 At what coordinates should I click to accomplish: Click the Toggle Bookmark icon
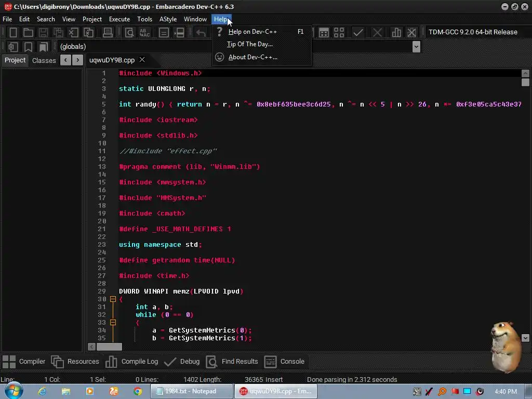click(x=28, y=46)
